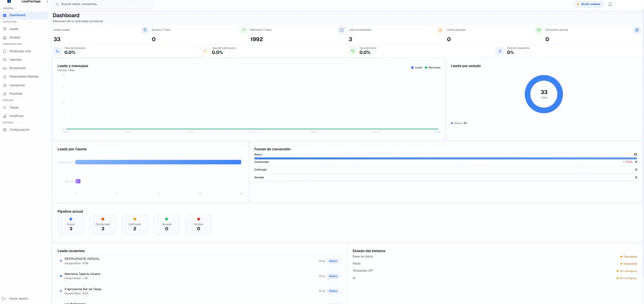Image resolution: width=644 pixels, height=304 pixels.
Task: Open the Leads section icon in sidebar
Action: (5, 29)
